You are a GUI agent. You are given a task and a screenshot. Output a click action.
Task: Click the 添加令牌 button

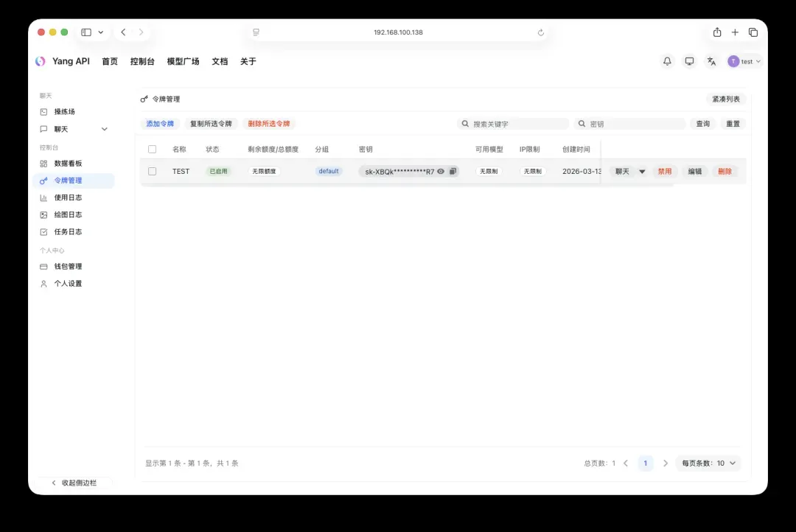click(x=160, y=124)
